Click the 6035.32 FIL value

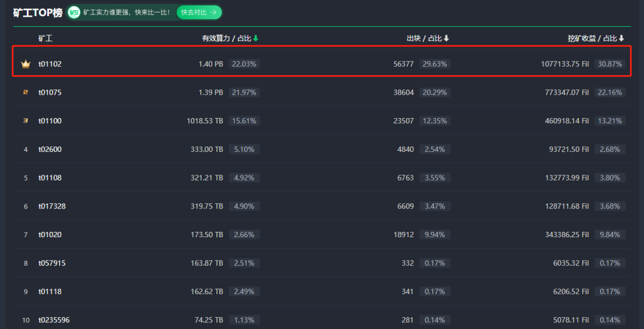tap(571, 263)
